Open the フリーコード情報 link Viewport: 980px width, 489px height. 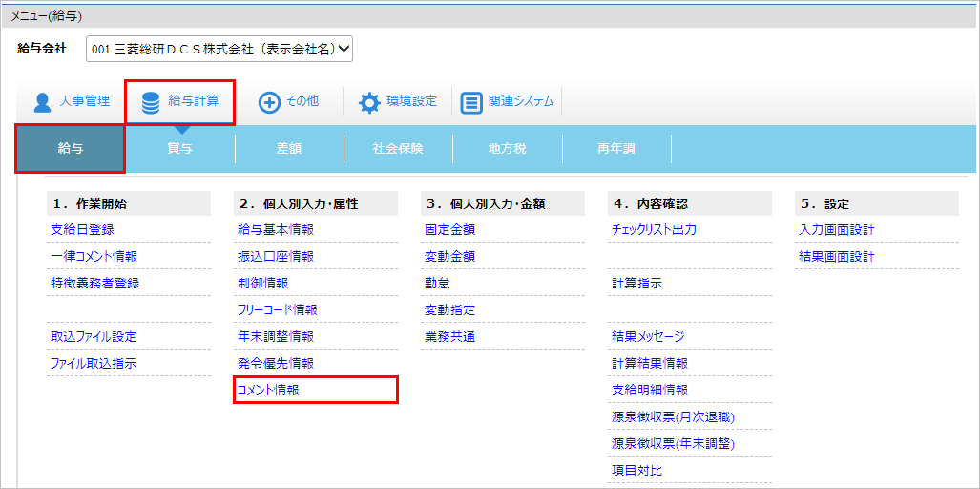[x=278, y=309]
